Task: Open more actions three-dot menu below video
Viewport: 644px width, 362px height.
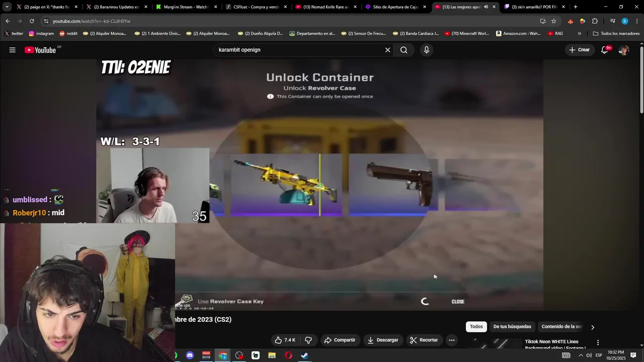Action: click(452, 340)
